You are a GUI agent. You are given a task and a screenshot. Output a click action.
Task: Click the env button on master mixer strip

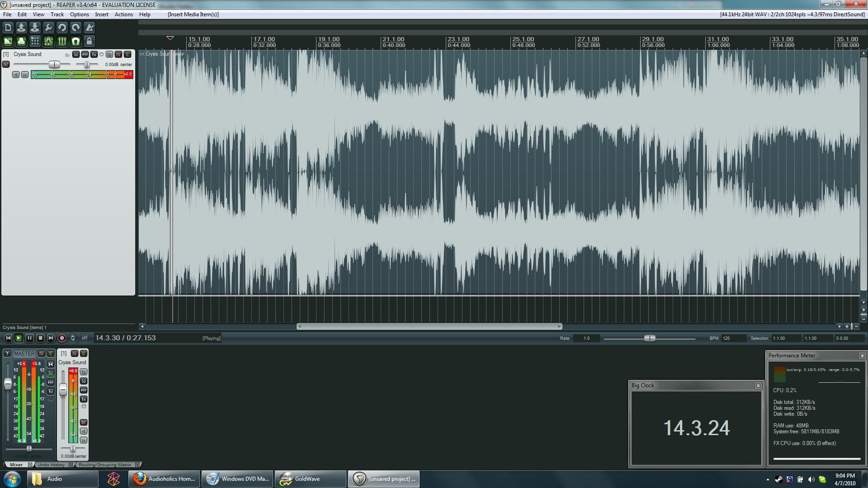point(51,382)
